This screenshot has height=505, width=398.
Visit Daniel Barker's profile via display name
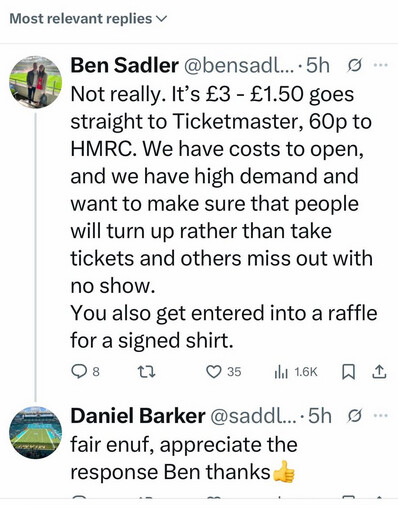click(138, 416)
